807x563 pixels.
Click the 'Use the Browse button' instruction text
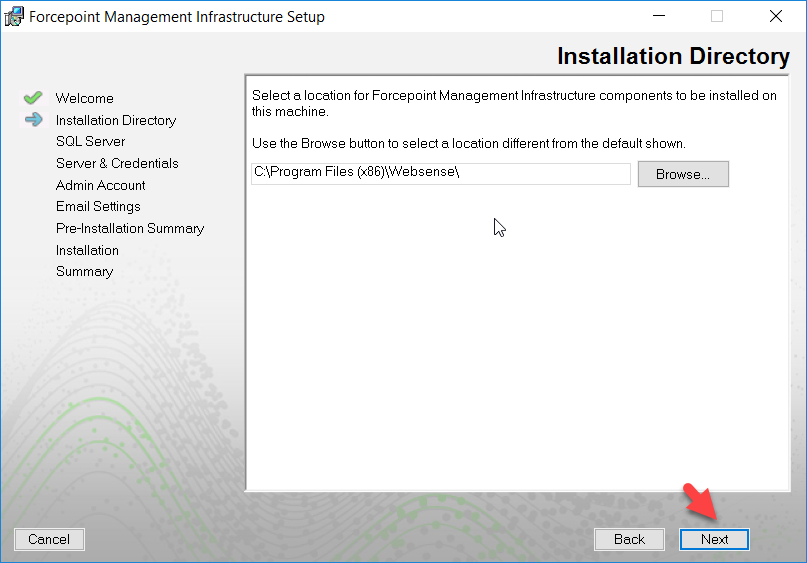tap(468, 143)
